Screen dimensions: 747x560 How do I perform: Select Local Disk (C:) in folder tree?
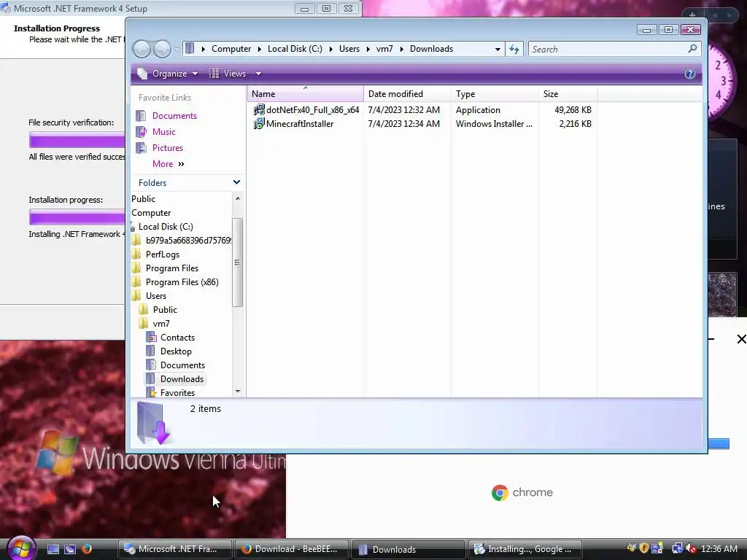[166, 227]
